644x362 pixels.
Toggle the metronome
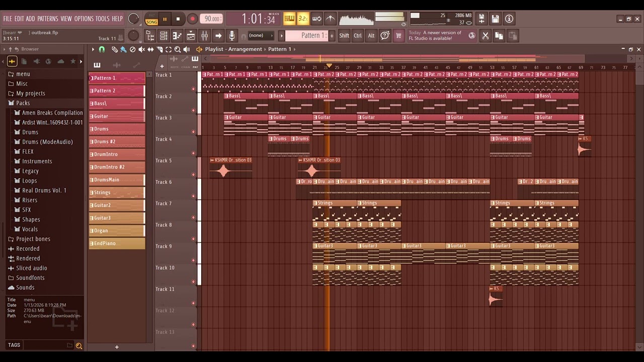pos(331,19)
